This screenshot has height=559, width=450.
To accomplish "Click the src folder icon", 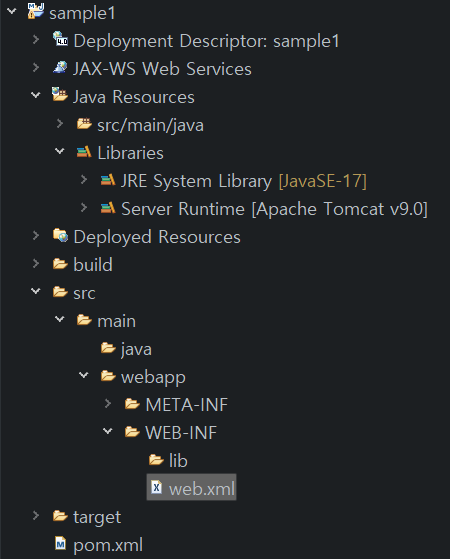I will point(60,292).
